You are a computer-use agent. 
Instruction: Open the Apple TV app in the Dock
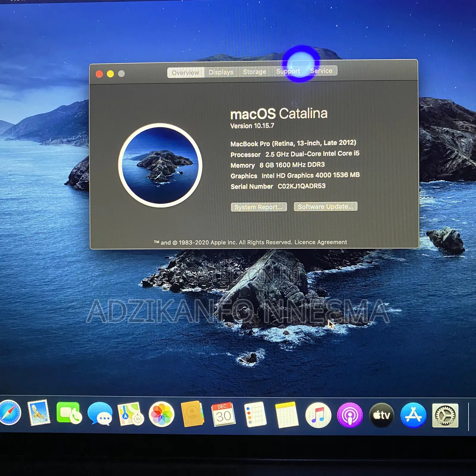382,415
